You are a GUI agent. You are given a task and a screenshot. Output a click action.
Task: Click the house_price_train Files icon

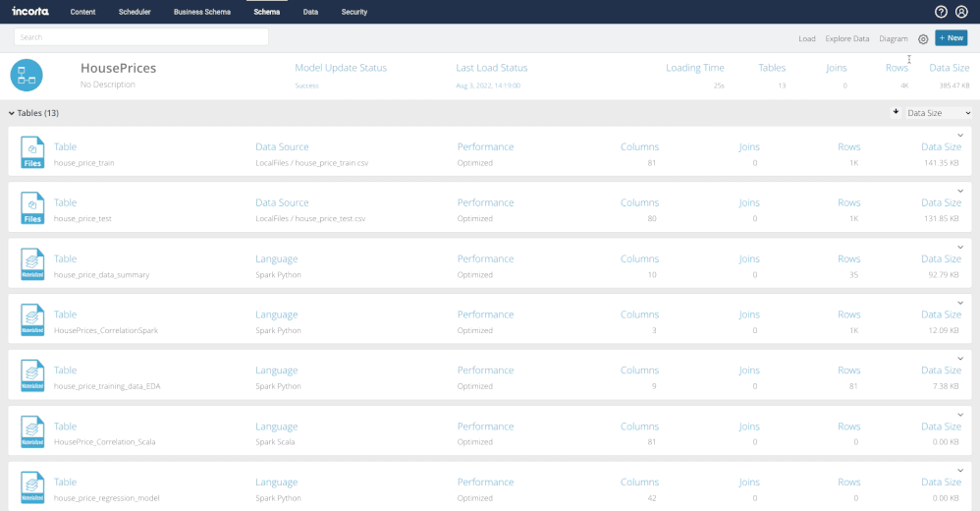[x=32, y=152]
